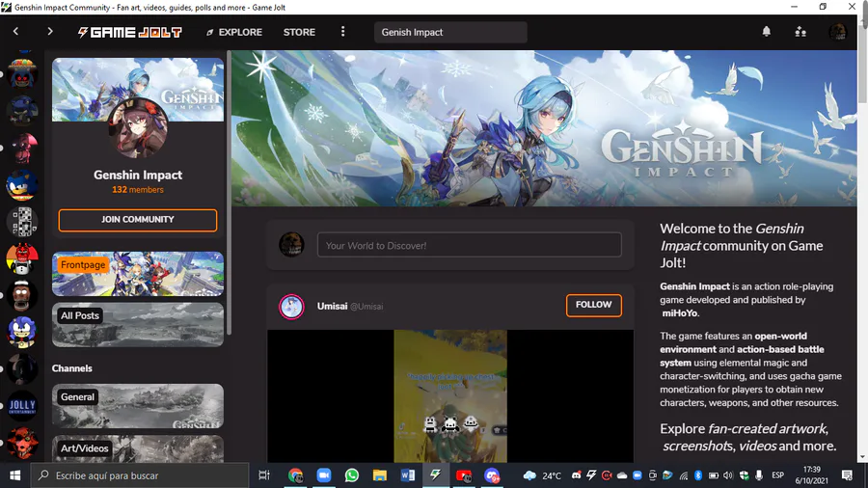Open the volume control in the system tray
Image resolution: width=868 pixels, height=488 pixels.
728,475
